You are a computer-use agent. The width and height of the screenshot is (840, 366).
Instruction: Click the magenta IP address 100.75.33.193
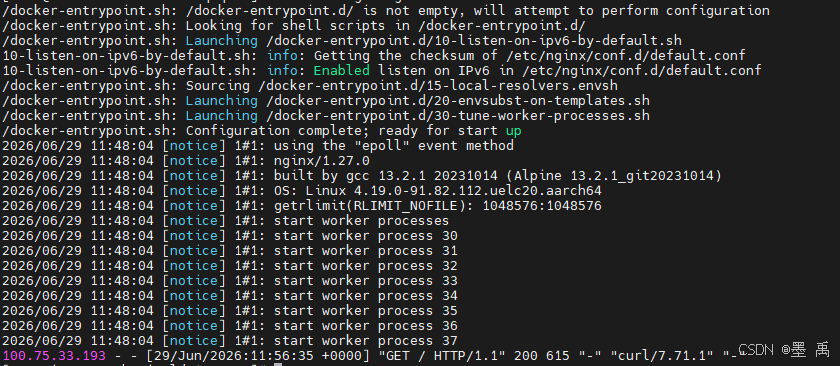pyautogui.click(x=54, y=355)
